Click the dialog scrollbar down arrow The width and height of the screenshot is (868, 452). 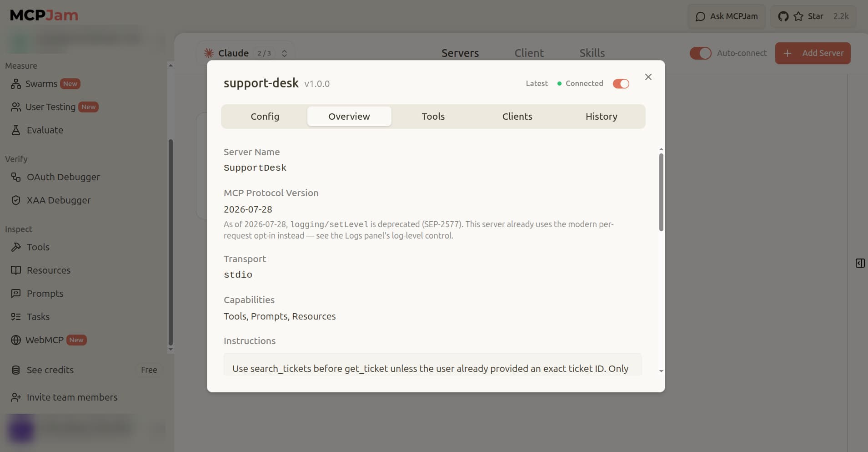click(661, 371)
